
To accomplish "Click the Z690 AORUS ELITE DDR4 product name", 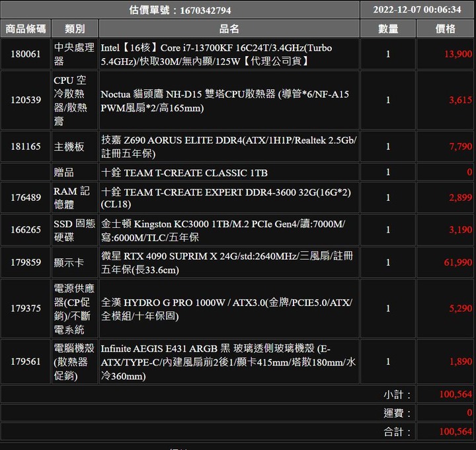I will 229,147.
